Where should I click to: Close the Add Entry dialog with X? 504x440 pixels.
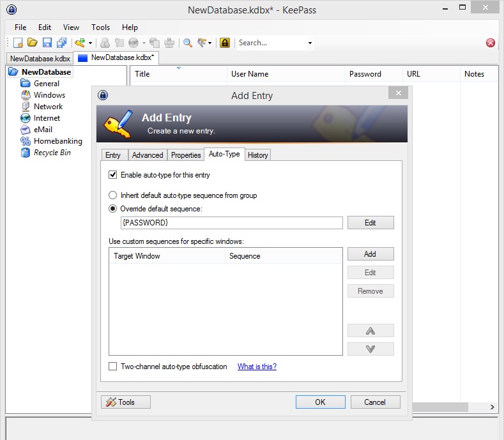398,93
